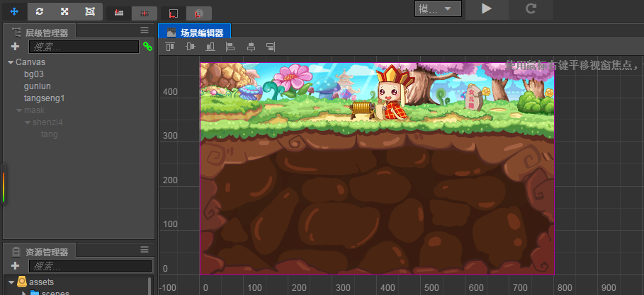Select the tang node

[50, 134]
